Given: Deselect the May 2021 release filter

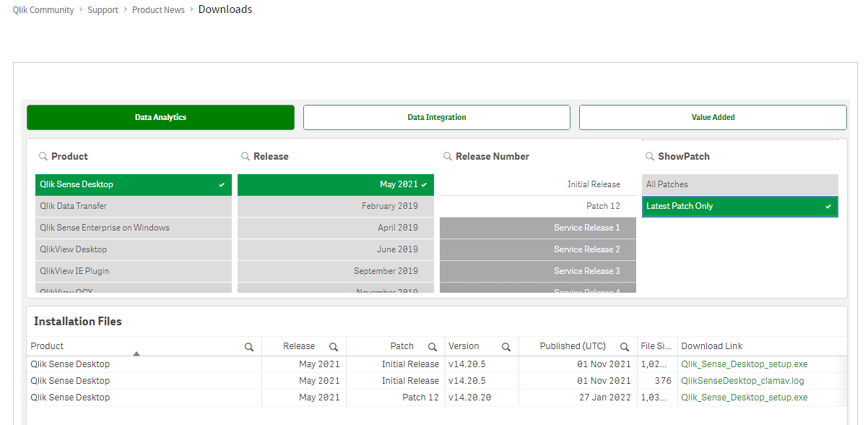Looking at the screenshot, I should 335,184.
